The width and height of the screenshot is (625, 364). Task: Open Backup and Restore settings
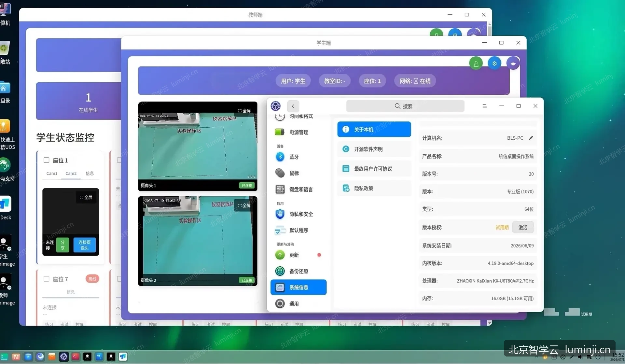(299, 271)
